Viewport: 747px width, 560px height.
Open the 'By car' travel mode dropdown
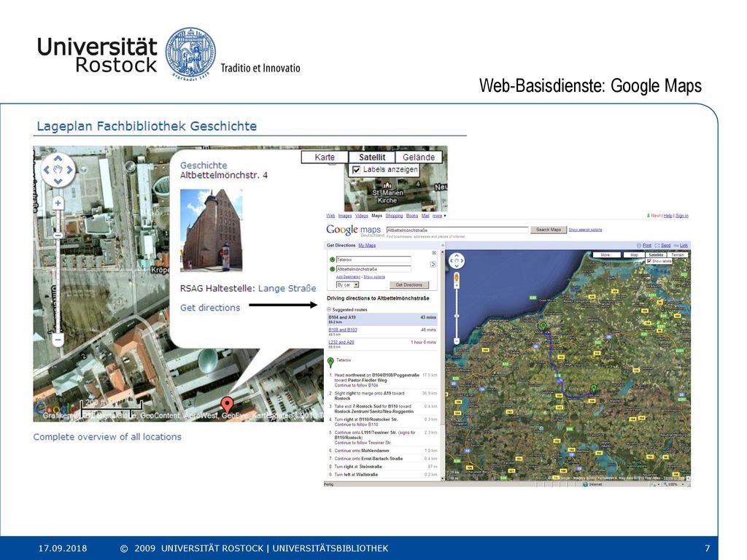pos(348,285)
